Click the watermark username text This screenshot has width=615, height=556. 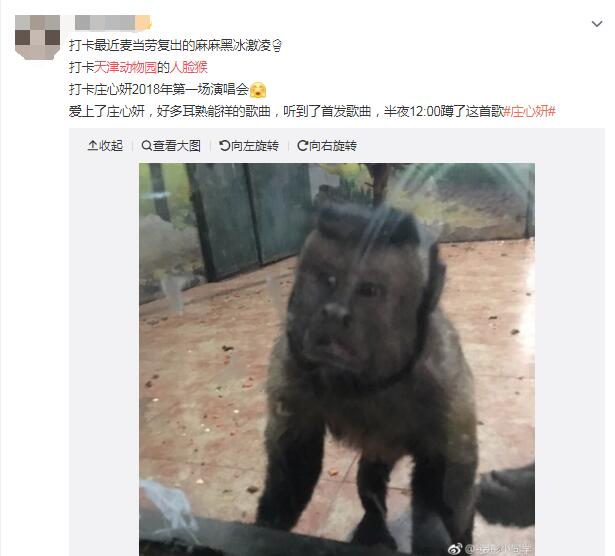pos(498,548)
